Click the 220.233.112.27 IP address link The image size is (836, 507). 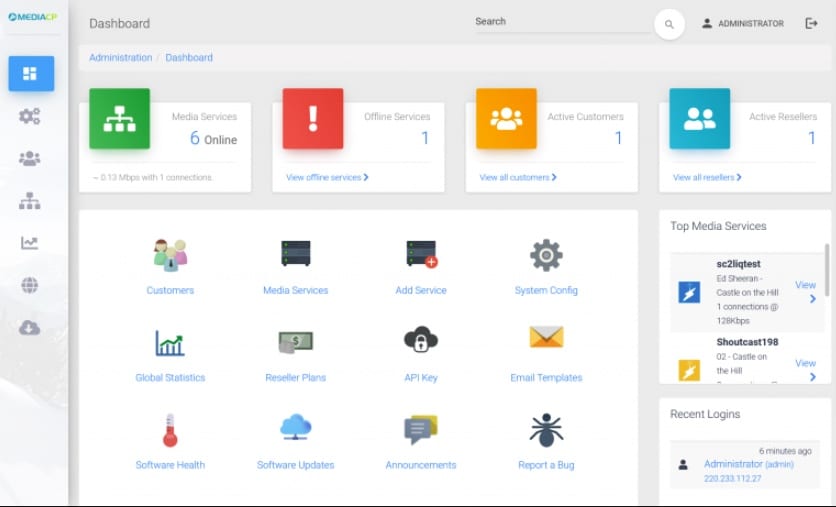(733, 479)
